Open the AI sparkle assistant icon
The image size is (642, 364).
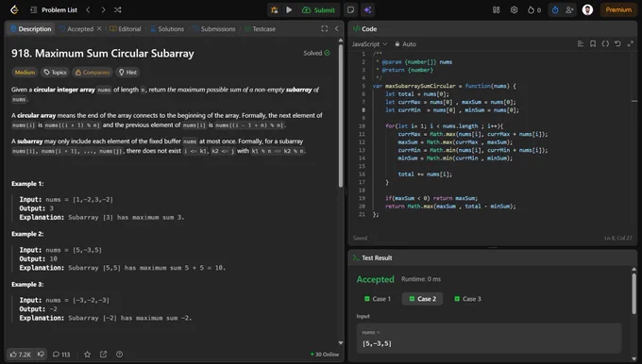pyautogui.click(x=367, y=9)
